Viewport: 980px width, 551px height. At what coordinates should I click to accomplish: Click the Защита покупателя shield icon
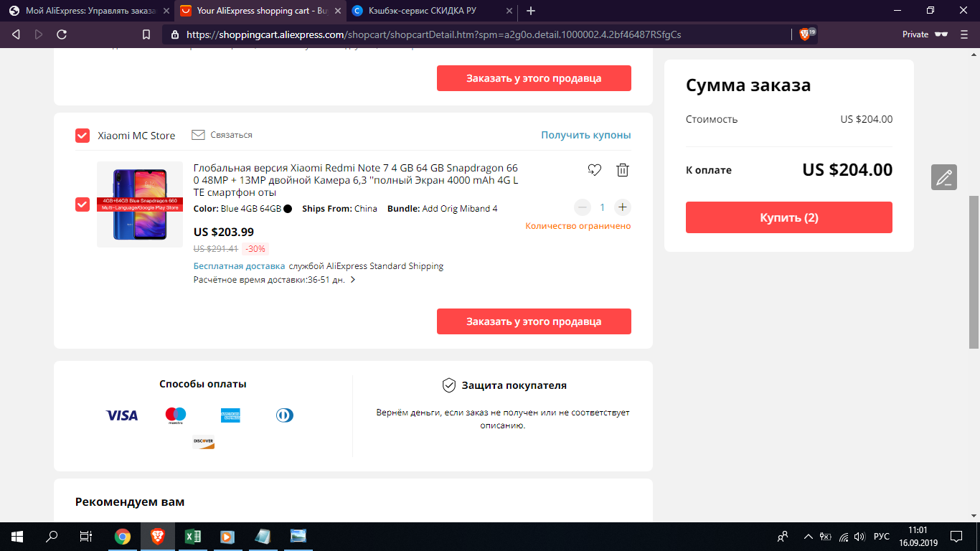point(449,385)
